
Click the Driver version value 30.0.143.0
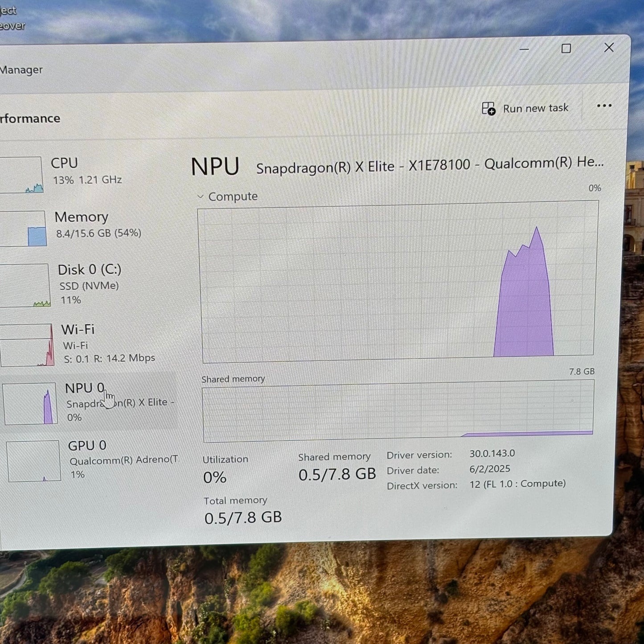coord(492,453)
